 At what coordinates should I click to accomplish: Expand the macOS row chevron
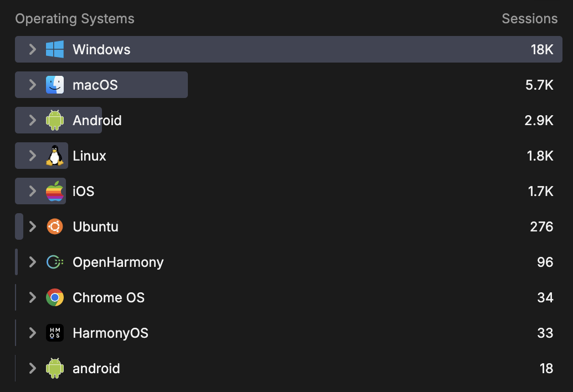click(x=32, y=85)
